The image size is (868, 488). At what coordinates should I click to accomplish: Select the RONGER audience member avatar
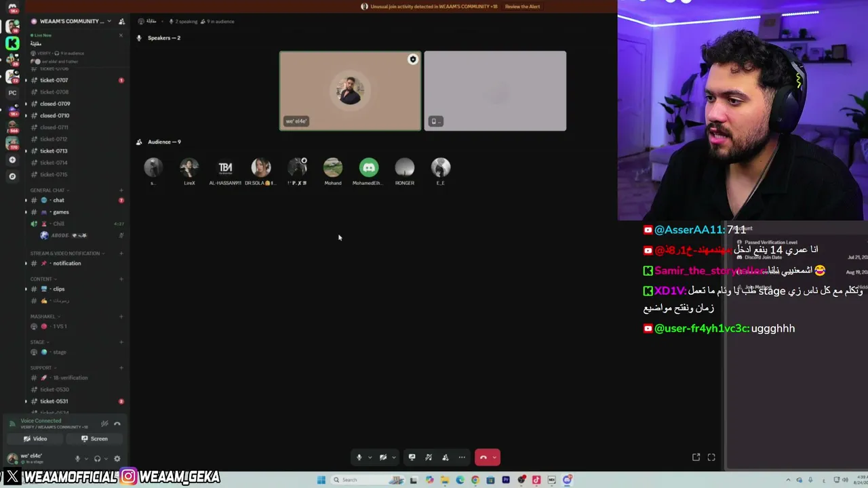pos(405,167)
